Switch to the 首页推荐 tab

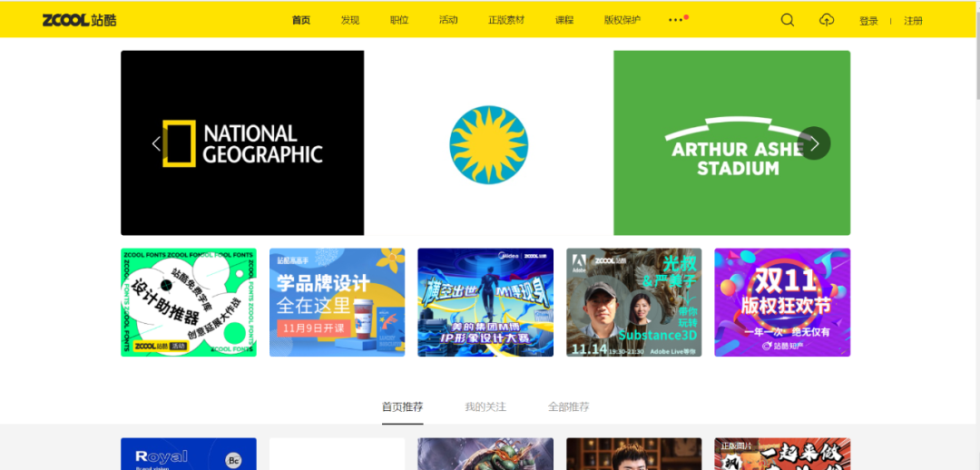pos(403,406)
